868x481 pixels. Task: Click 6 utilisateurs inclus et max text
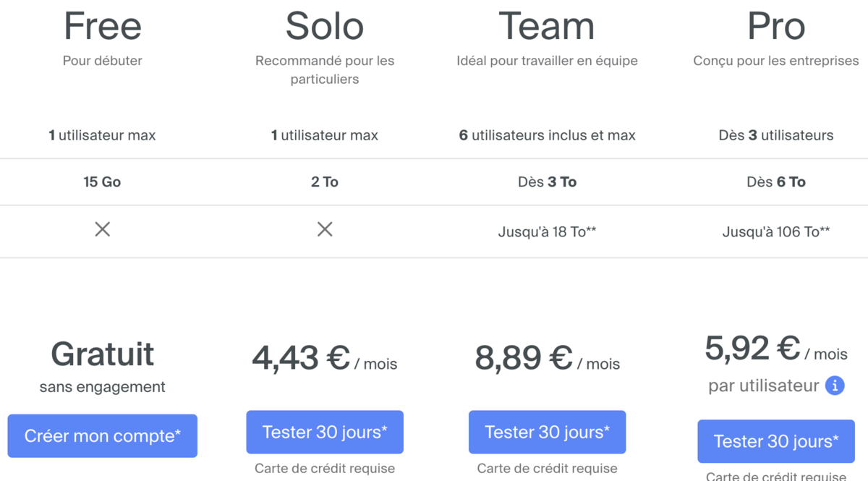pos(547,135)
